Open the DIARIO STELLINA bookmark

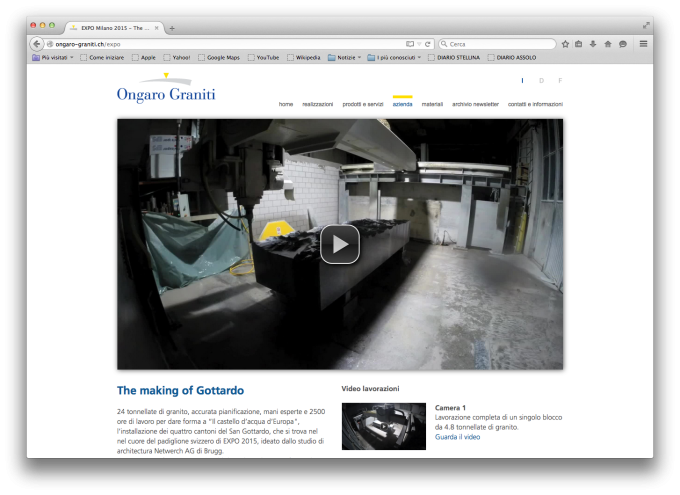(x=454, y=57)
